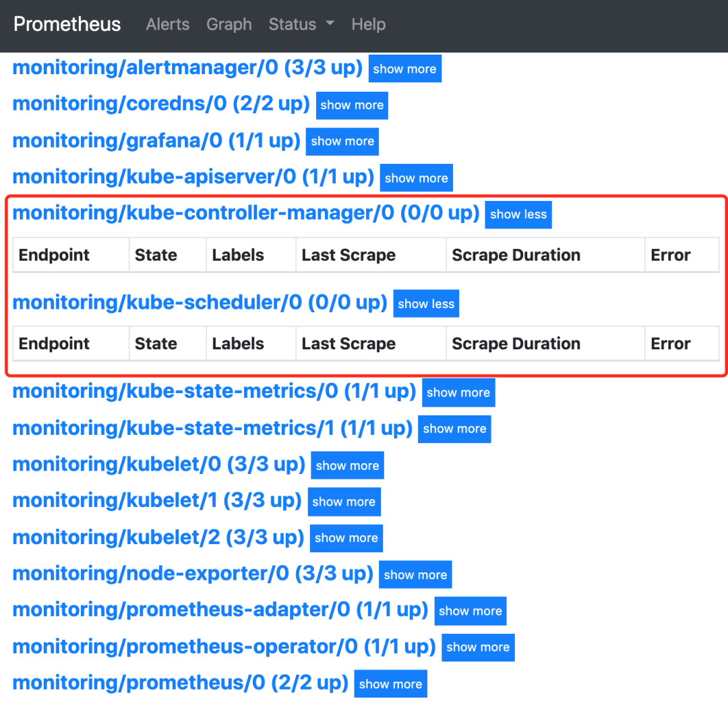Viewport: 728px width, 710px height.
Task: Open monitoring/kube-state-metrics/0 (1/1 up) heading link
Action: click(x=214, y=392)
